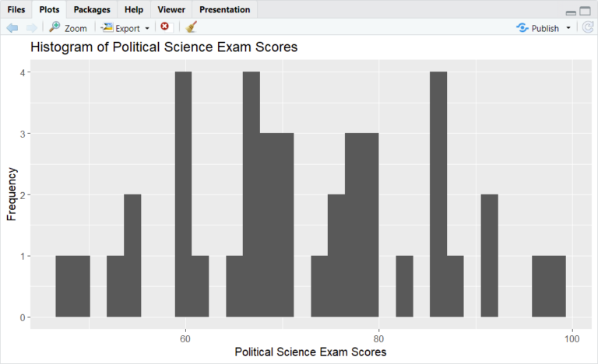598x364 pixels.
Task: Clear all plots with the broom icon
Action: click(191, 27)
